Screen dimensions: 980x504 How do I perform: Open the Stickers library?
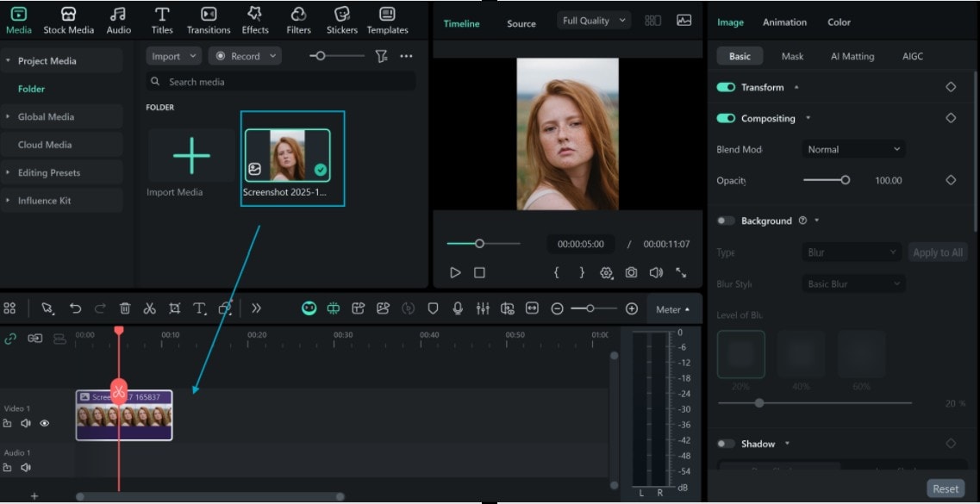(x=340, y=19)
